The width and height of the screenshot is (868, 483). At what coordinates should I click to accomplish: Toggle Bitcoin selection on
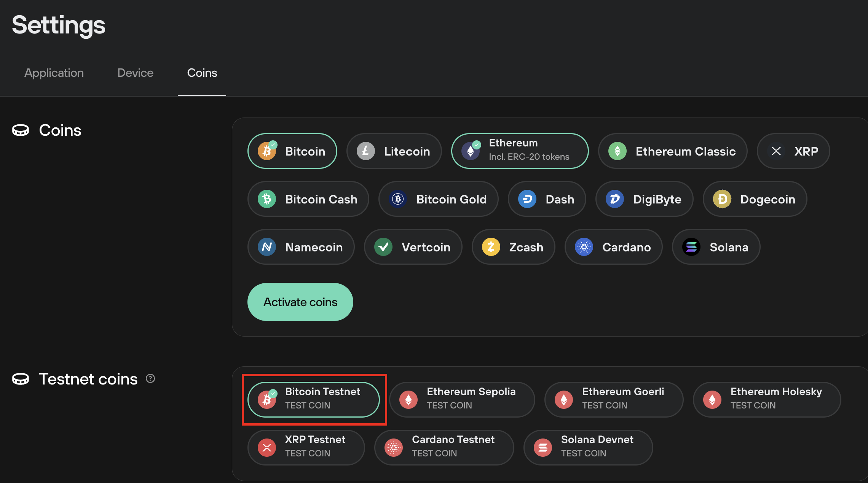point(292,151)
